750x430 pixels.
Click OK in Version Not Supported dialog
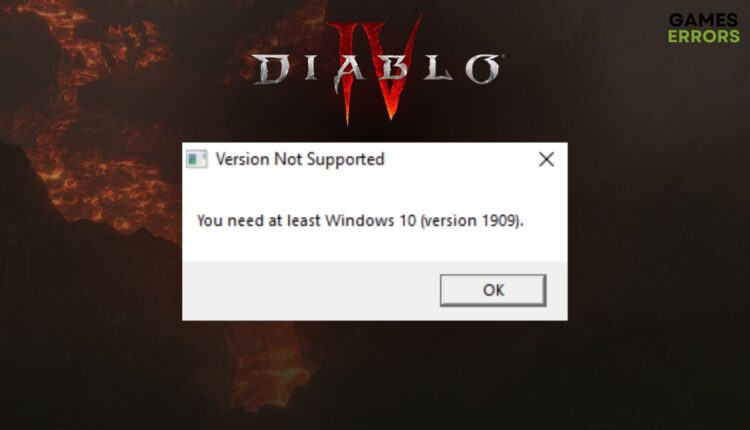pyautogui.click(x=493, y=290)
